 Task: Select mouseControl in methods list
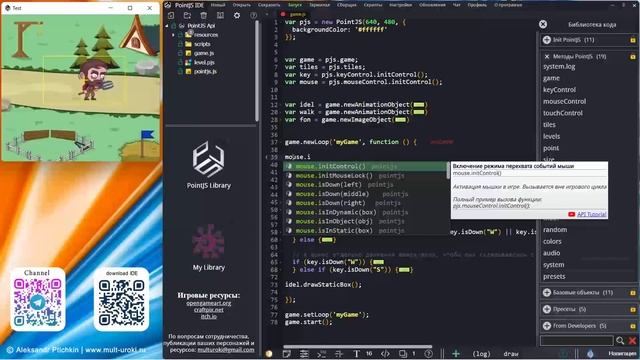point(564,101)
